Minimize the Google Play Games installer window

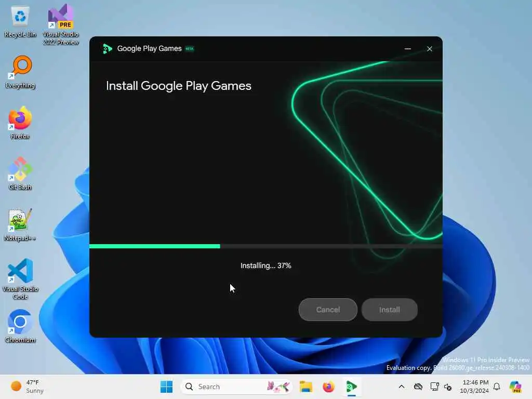click(407, 49)
